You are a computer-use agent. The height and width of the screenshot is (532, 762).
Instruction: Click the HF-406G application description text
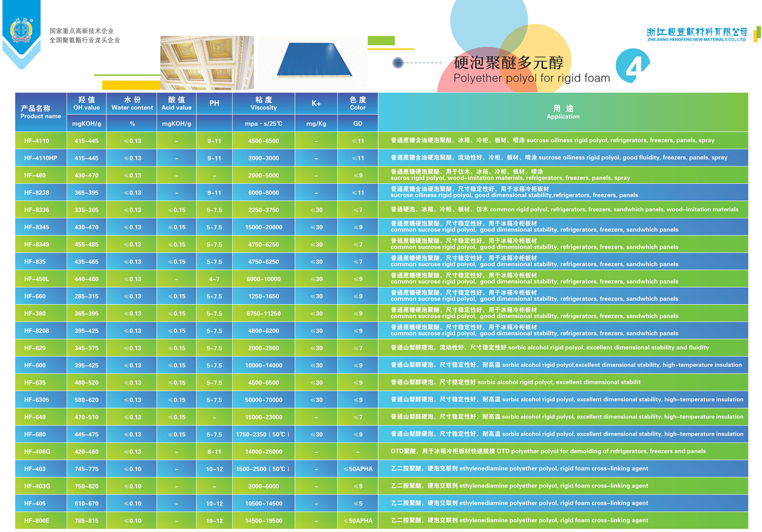pyautogui.click(x=548, y=451)
